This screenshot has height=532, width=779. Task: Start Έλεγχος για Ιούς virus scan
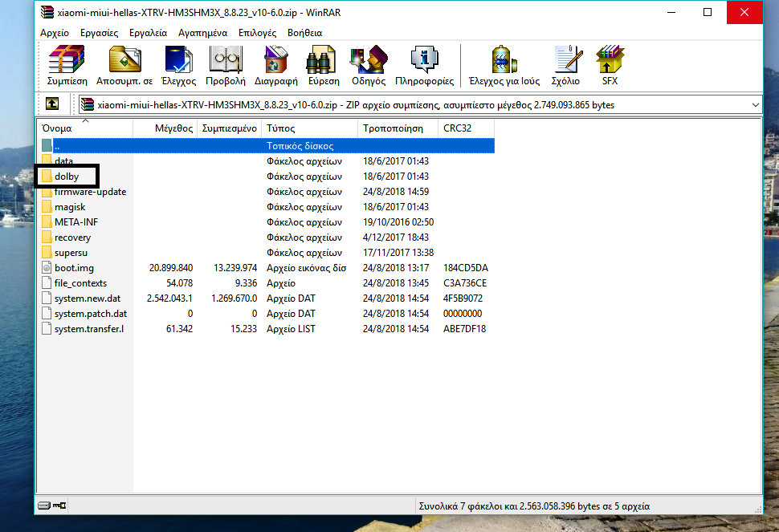point(504,66)
